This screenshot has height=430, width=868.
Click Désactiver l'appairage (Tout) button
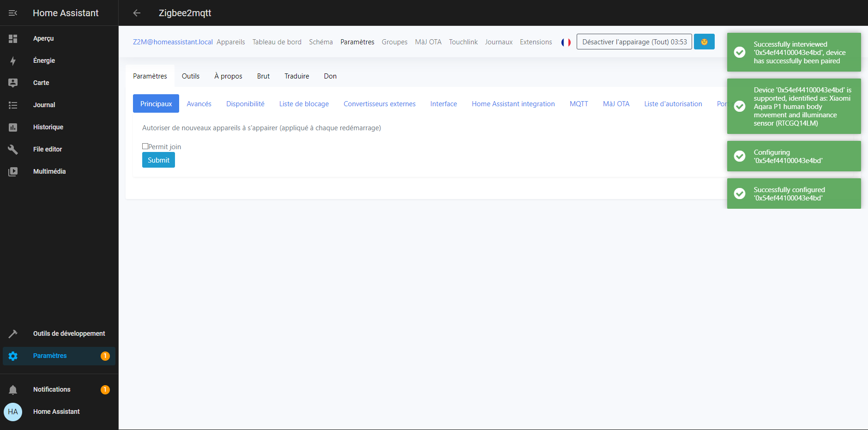[634, 42]
